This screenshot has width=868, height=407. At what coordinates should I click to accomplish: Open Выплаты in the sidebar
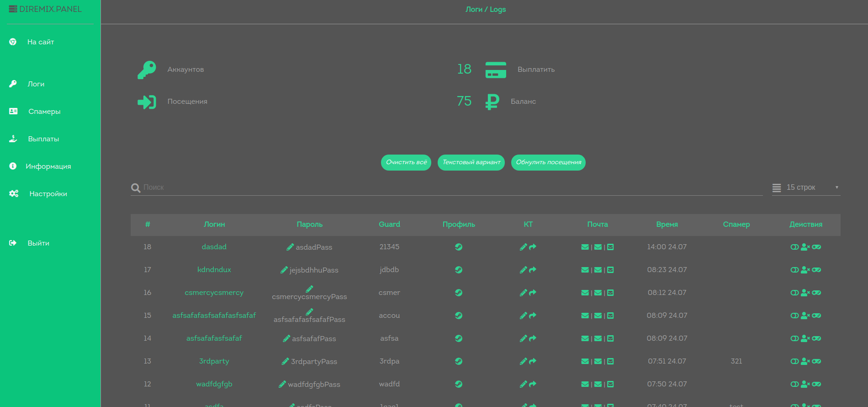point(43,139)
